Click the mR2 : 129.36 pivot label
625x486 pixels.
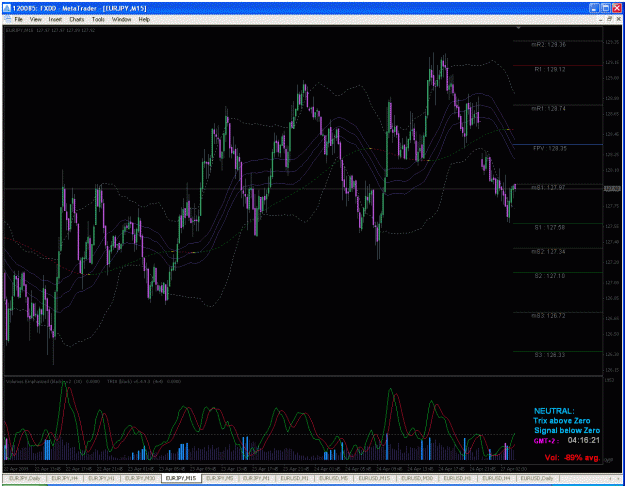[x=548, y=45]
